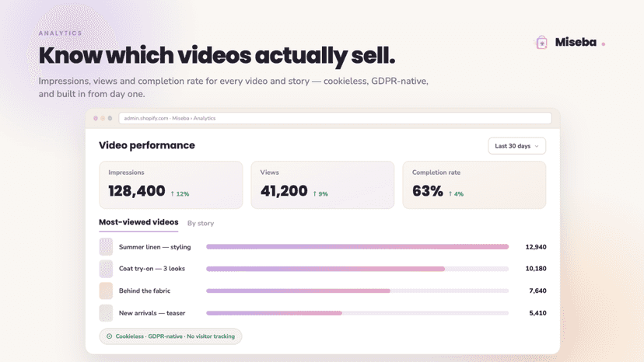Click the green arrow next to 4%
The image size is (644, 362).
coord(450,193)
